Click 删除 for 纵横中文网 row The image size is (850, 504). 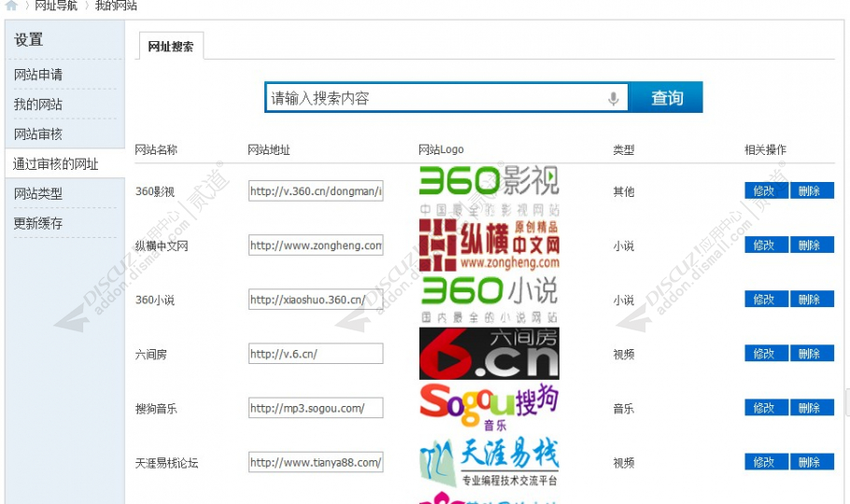[x=812, y=245]
